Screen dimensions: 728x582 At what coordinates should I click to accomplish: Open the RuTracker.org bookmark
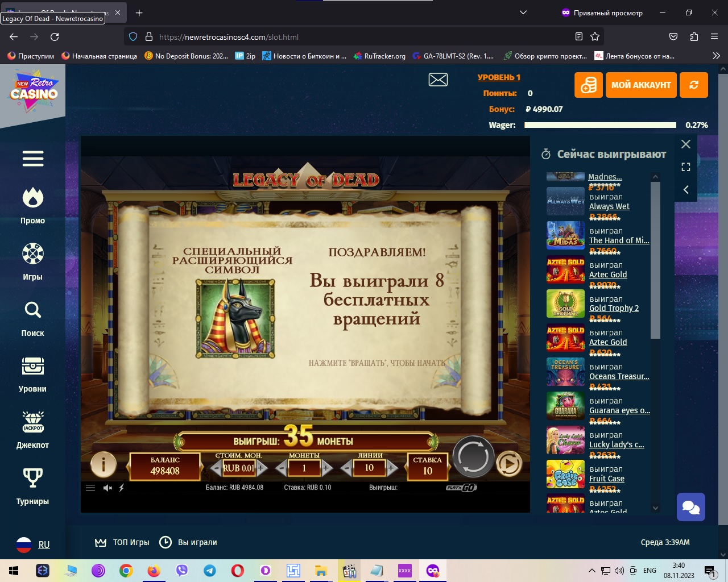[379, 56]
